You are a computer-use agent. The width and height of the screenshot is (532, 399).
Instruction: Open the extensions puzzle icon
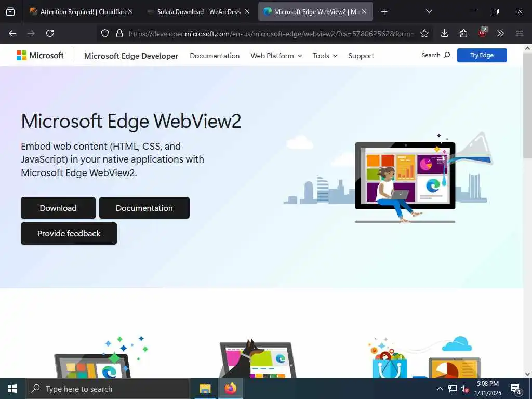[463, 33]
